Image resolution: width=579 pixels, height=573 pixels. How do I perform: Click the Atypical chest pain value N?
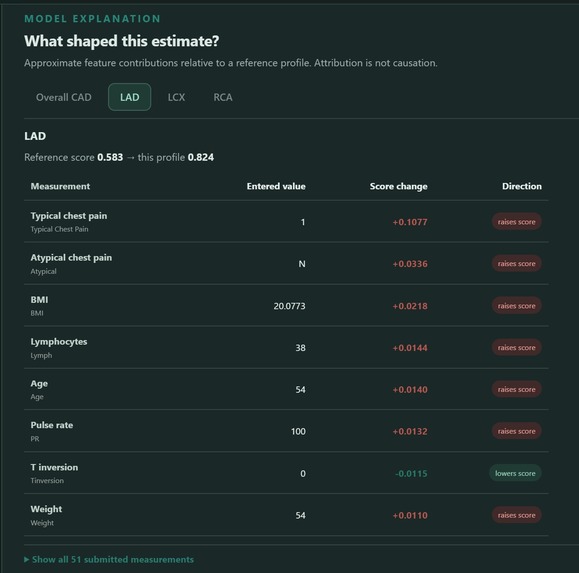pos(302,264)
